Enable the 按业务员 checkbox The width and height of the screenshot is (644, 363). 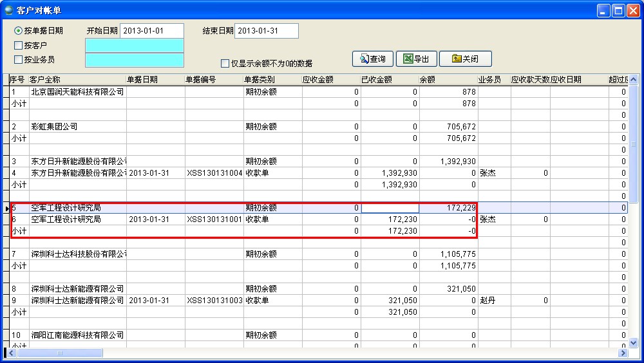pyautogui.click(x=19, y=60)
